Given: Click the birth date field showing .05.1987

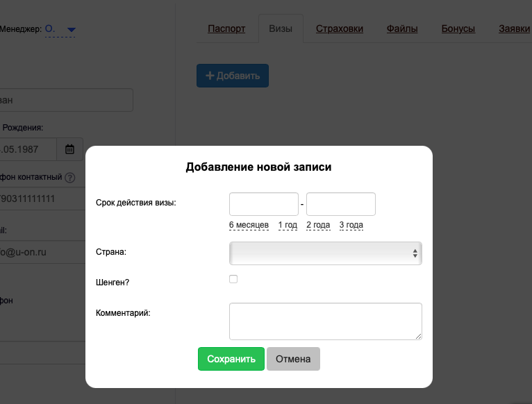Looking at the screenshot, I should tap(28, 149).
